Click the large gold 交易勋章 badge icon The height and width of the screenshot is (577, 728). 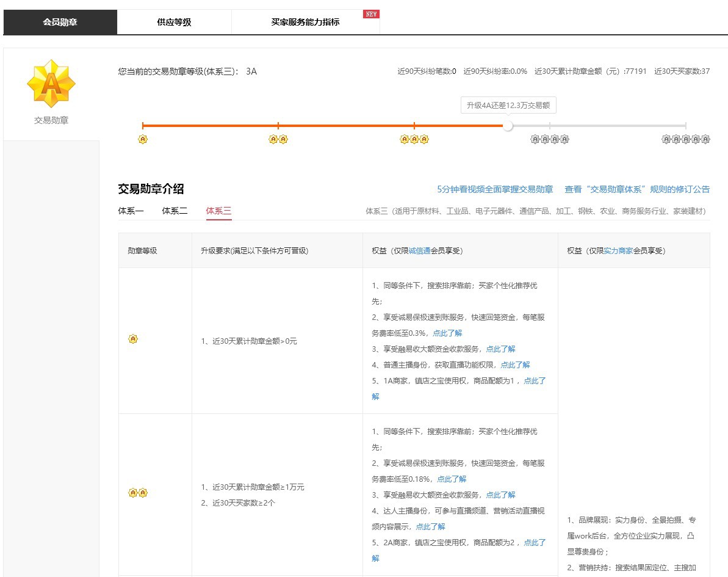[51, 84]
